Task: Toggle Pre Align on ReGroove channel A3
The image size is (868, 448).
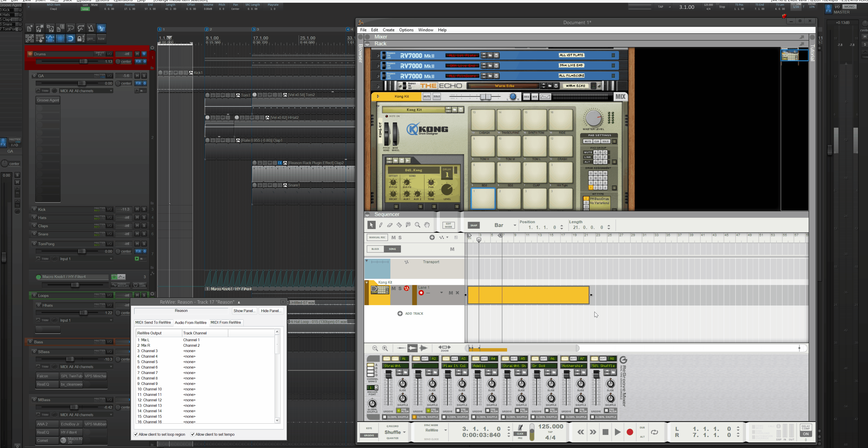Action: tap(458, 411)
